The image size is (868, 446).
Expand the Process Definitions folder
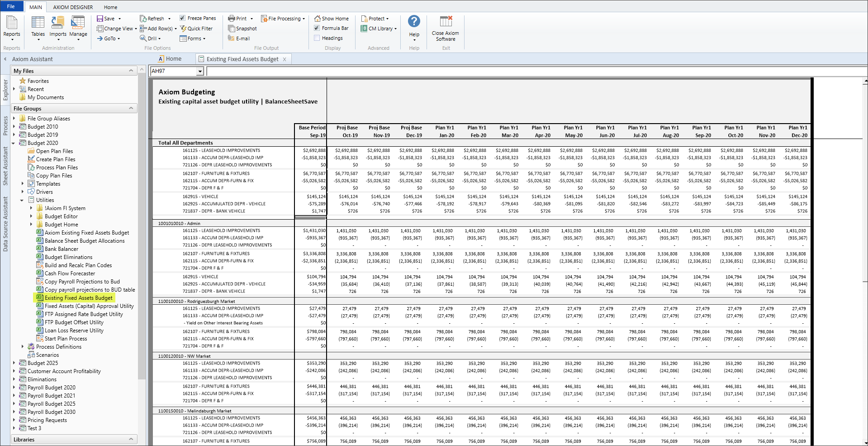(x=22, y=347)
